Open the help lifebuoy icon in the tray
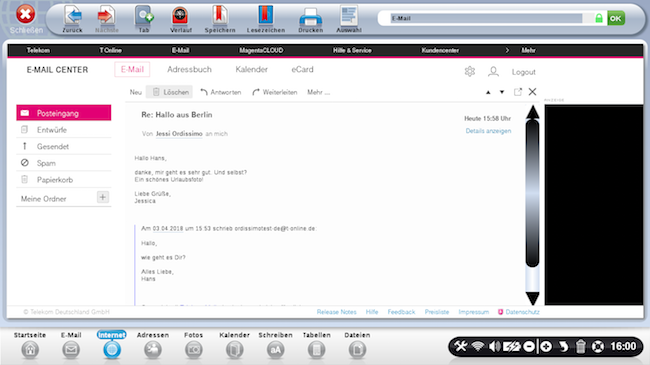This screenshot has height=365, width=650. pyautogui.click(x=598, y=346)
